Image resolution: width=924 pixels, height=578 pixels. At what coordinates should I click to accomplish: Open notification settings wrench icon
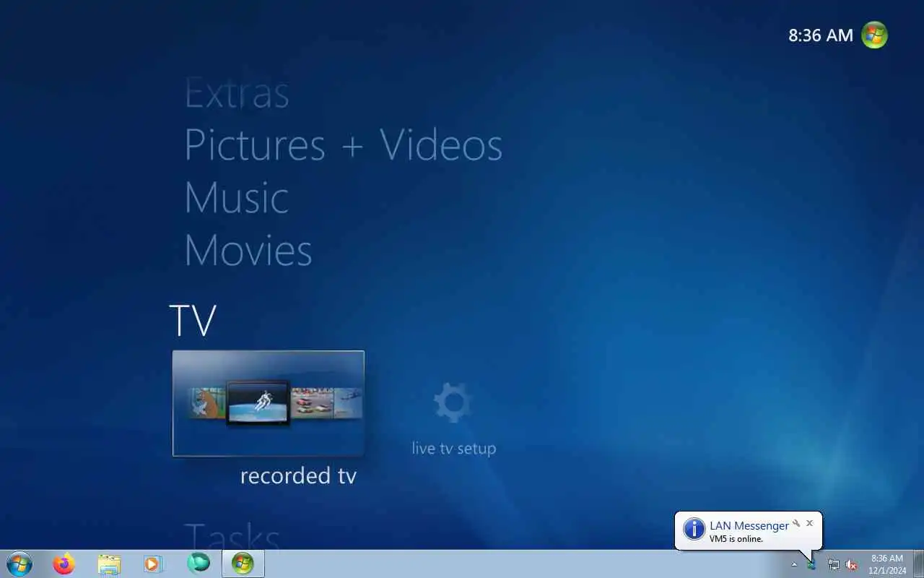(796, 523)
